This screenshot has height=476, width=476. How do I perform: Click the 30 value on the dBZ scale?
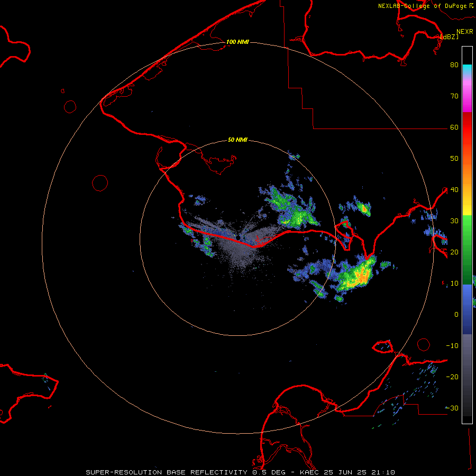(454, 221)
